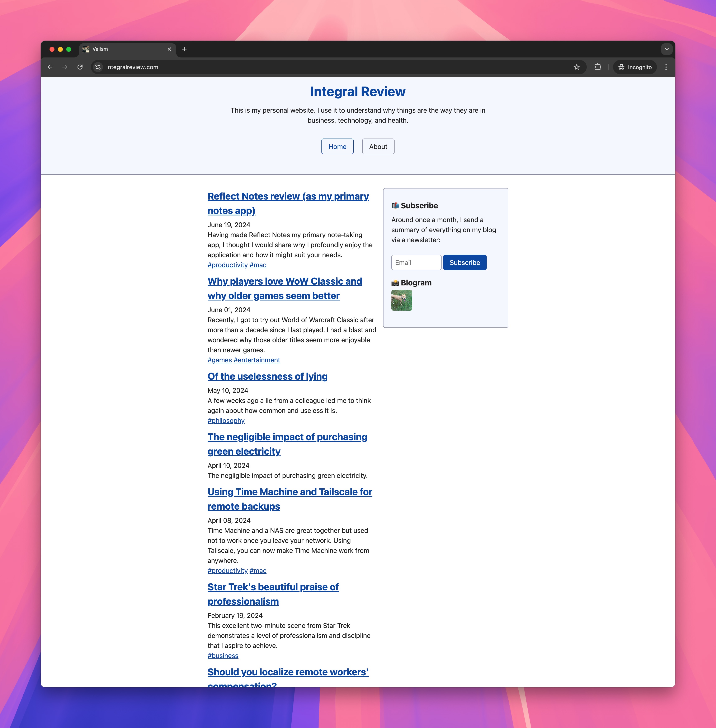Screen dimensions: 716x728
Task: Click the #philosophy tag link
Action: (226, 421)
